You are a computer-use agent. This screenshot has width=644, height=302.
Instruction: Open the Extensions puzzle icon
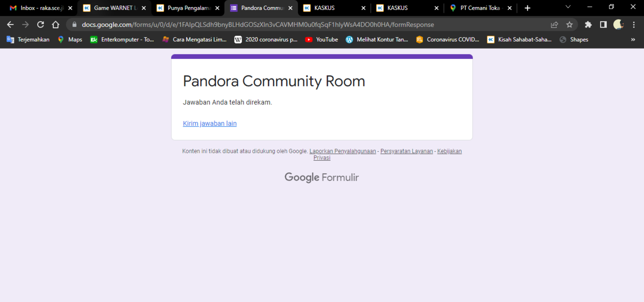[x=588, y=25]
